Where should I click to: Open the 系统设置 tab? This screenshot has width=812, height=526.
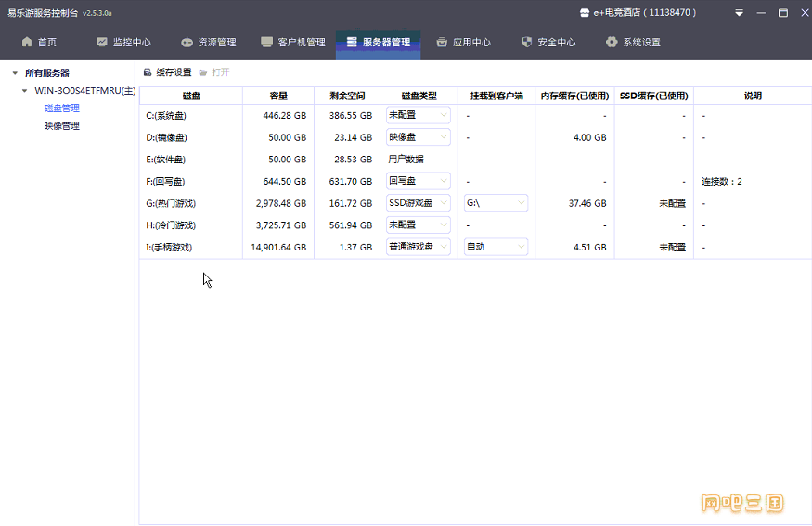(633, 42)
